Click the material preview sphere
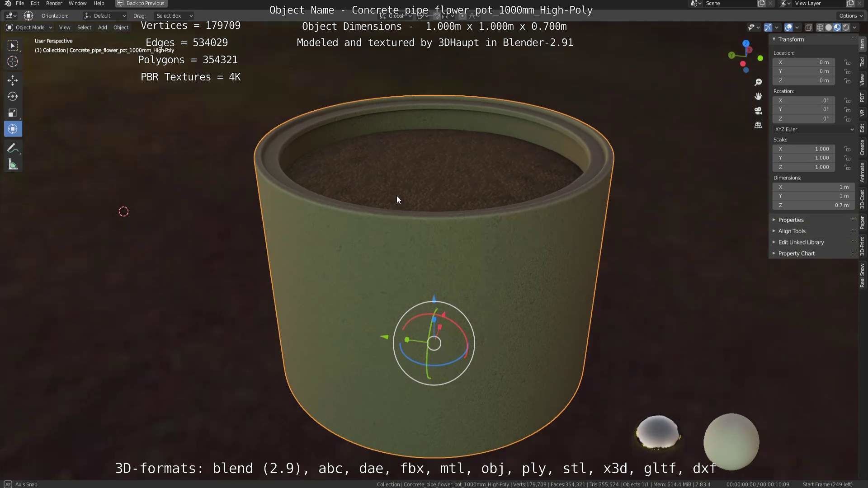Image resolution: width=868 pixels, height=488 pixels. (x=731, y=441)
